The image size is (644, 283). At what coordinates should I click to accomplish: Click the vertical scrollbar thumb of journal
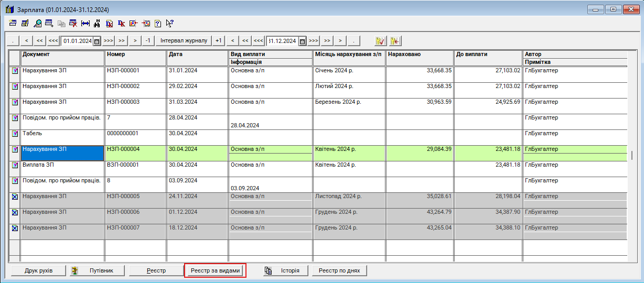pos(632,156)
